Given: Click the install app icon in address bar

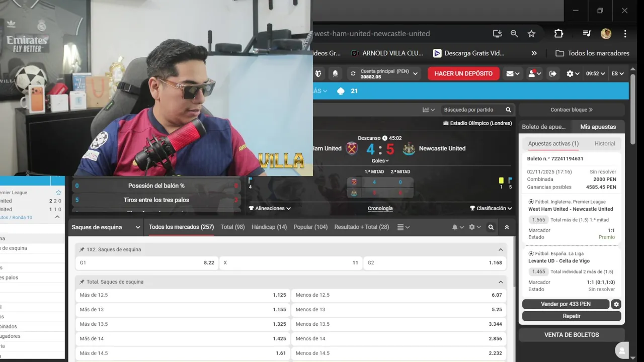Looking at the screenshot, I should click(497, 34).
